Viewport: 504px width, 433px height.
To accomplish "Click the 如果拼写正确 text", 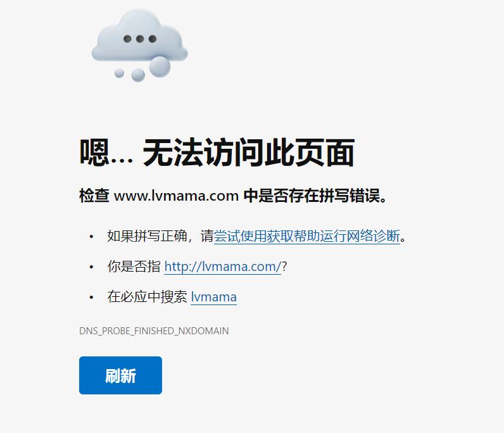I will (148, 236).
